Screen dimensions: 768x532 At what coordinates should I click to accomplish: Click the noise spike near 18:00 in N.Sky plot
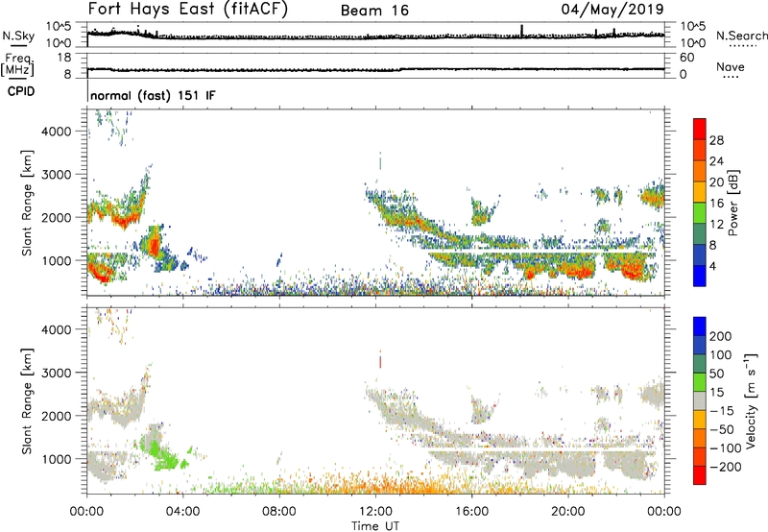coord(521,31)
